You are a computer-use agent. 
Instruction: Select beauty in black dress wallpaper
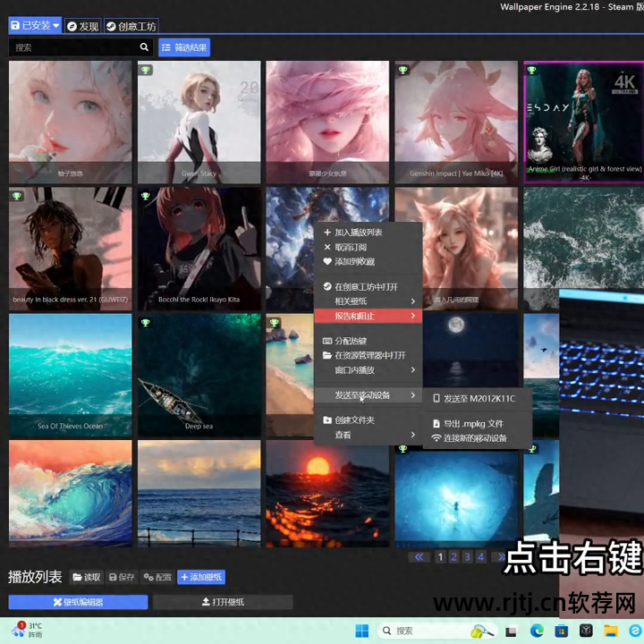coord(71,249)
